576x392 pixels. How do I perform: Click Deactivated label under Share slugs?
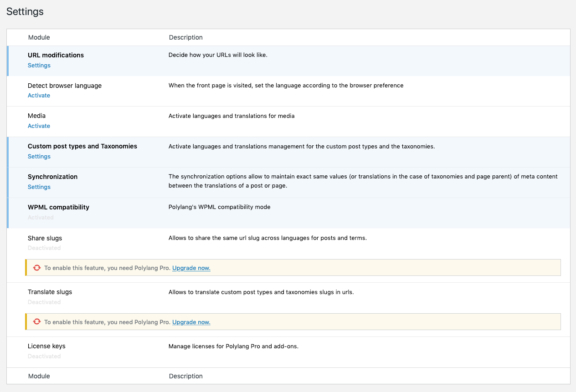point(44,248)
